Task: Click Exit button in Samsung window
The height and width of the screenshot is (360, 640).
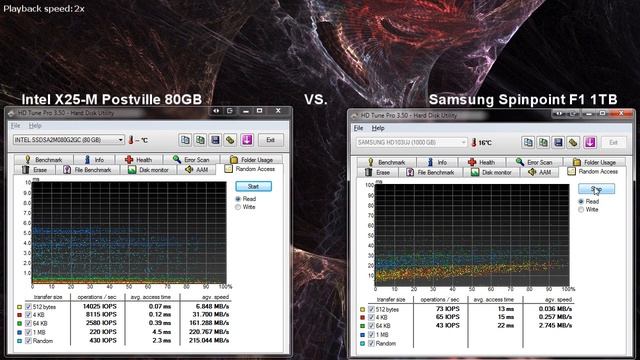Action: click(x=613, y=142)
